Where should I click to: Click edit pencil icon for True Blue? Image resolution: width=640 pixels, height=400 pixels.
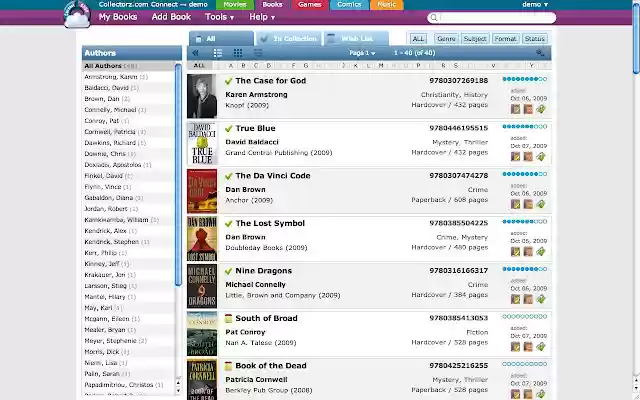[x=516, y=157]
